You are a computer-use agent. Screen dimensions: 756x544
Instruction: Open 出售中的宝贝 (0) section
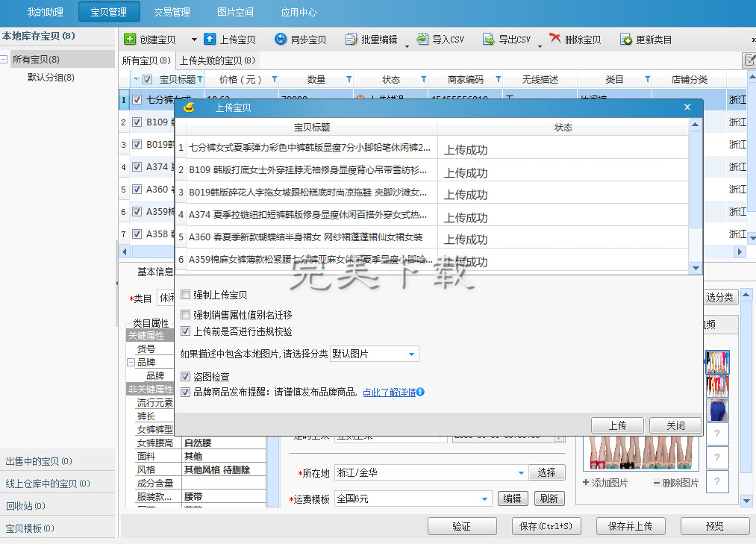(57, 461)
